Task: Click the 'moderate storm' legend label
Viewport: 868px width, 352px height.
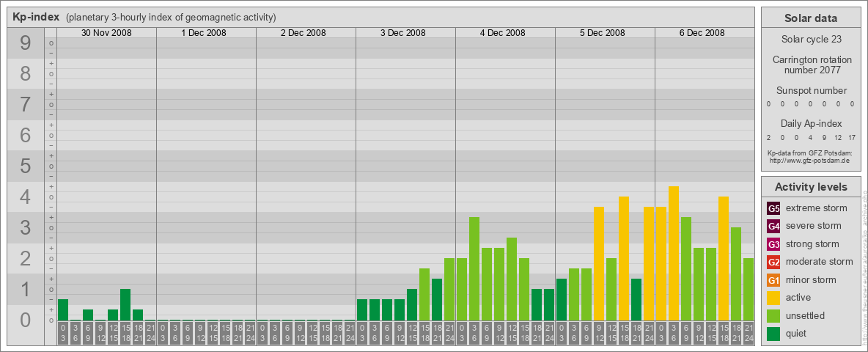Action: [x=820, y=261]
